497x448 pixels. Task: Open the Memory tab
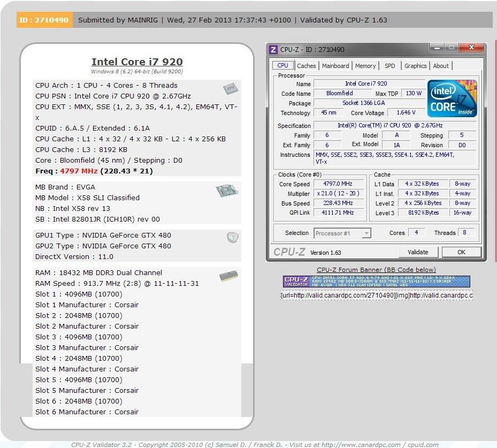[x=365, y=66]
